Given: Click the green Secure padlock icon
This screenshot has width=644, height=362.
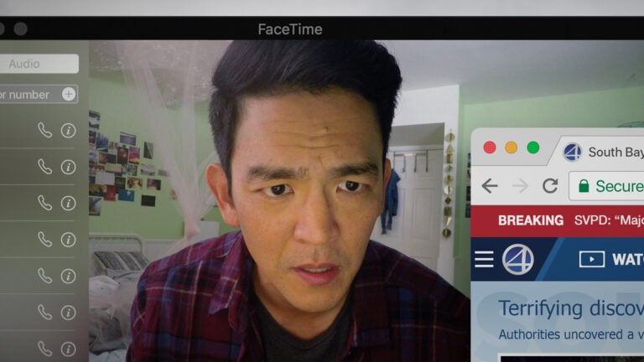Looking at the screenshot, I should 584,186.
